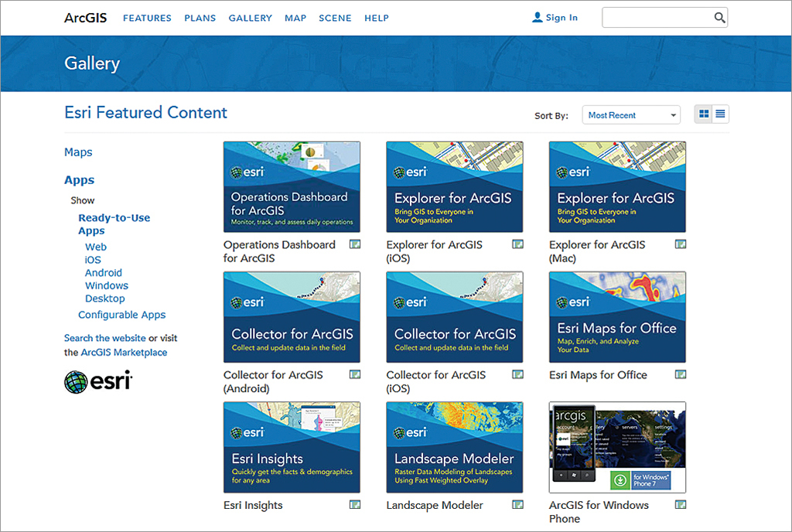Click the search magnifier icon
Screen dimensions: 792x532
coord(719,18)
